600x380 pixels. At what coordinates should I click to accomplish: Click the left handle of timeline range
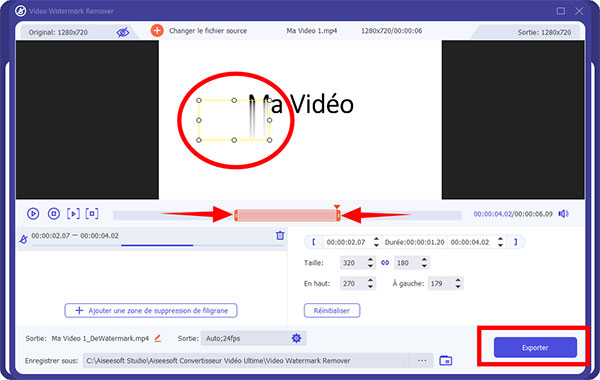(x=236, y=215)
